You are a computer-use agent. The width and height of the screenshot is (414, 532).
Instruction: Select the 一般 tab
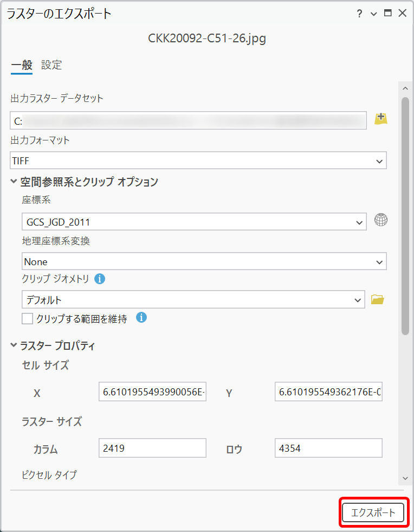22,65
